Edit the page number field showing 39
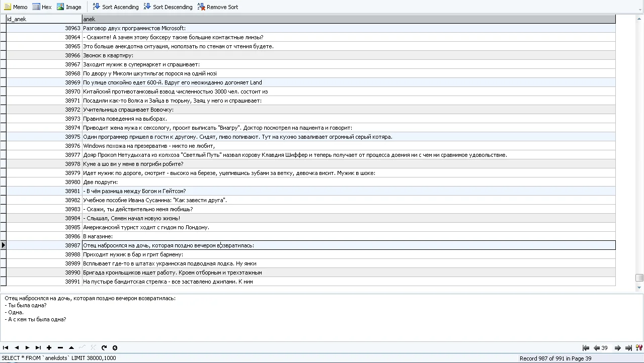The height and width of the screenshot is (363, 644). [603, 347]
